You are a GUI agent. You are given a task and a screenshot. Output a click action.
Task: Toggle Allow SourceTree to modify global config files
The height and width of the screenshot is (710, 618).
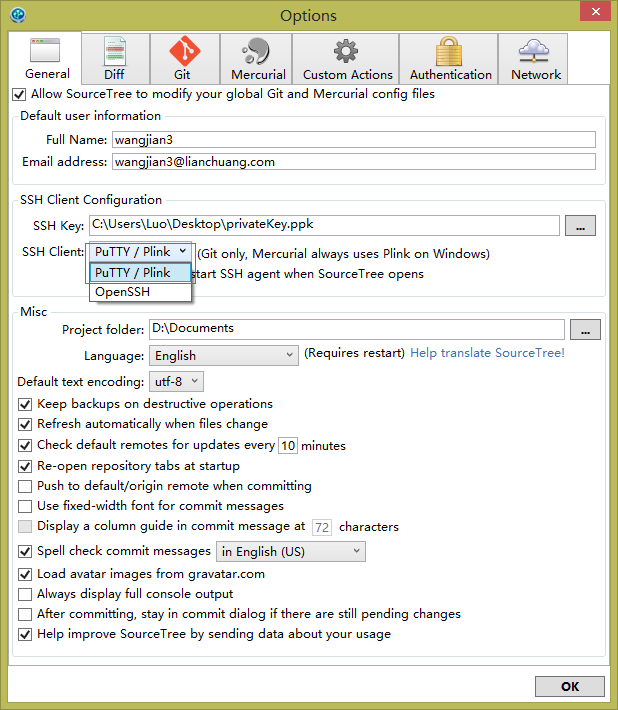click(x=19, y=95)
